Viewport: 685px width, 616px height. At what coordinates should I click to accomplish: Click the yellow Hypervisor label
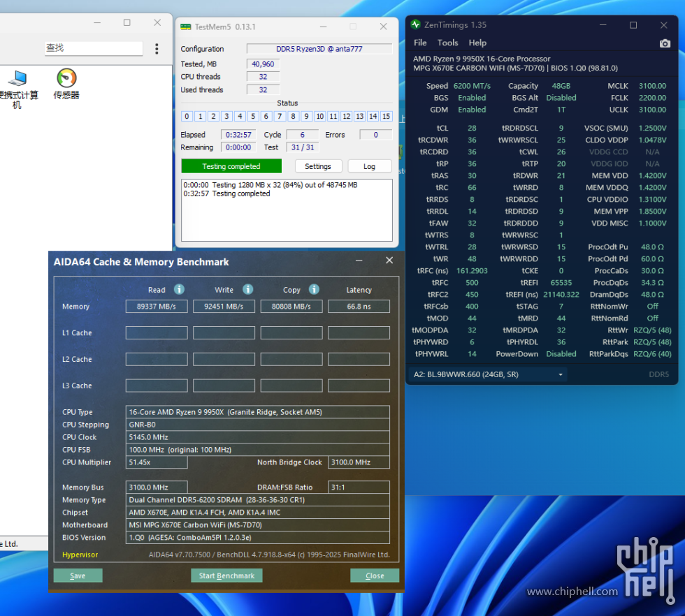pos(80,555)
